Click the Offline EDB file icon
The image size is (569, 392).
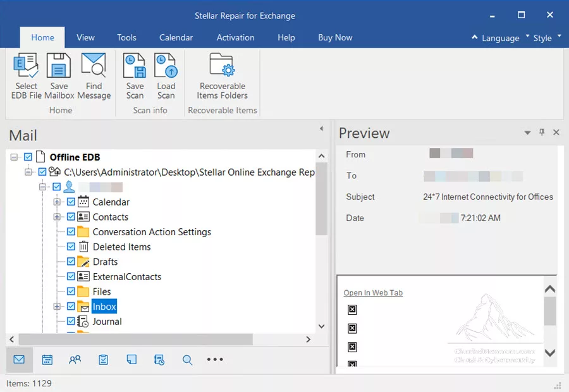[40, 157]
